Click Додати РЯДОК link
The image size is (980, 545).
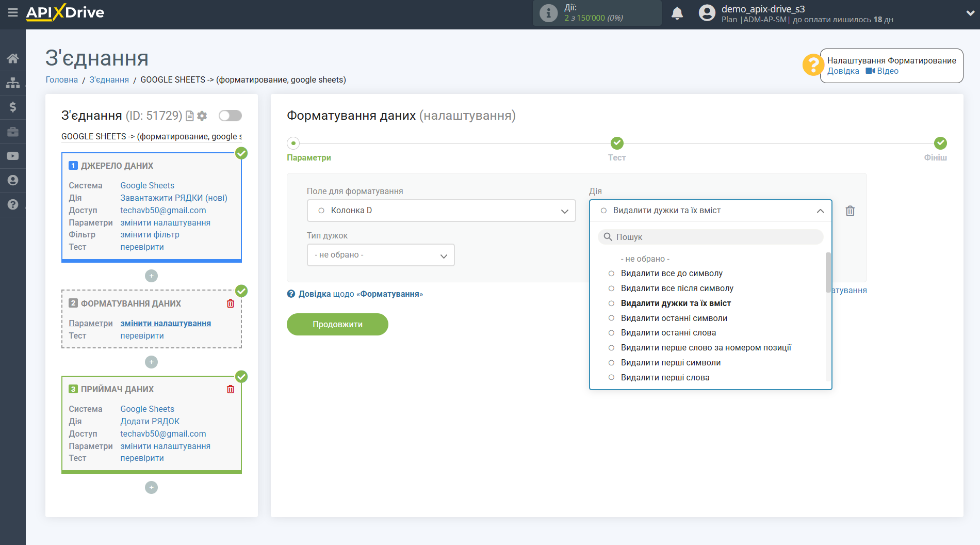150,422
